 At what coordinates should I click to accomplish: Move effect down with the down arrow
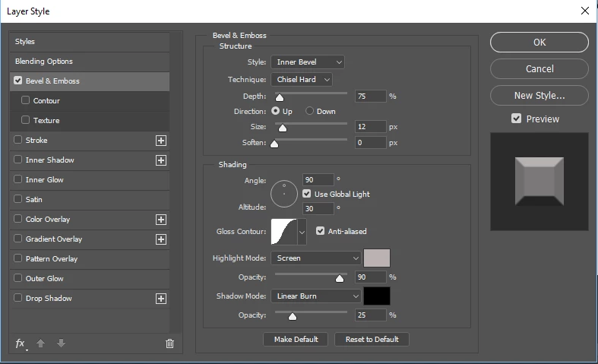(61, 343)
